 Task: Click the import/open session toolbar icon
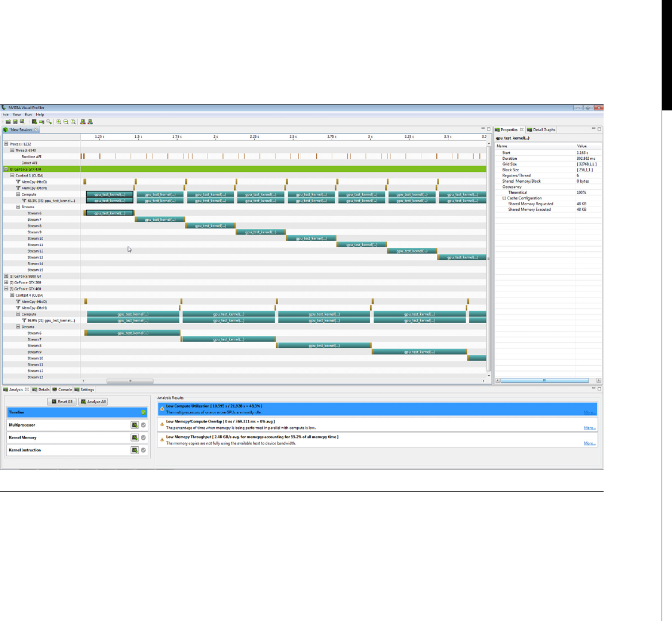tap(7, 122)
